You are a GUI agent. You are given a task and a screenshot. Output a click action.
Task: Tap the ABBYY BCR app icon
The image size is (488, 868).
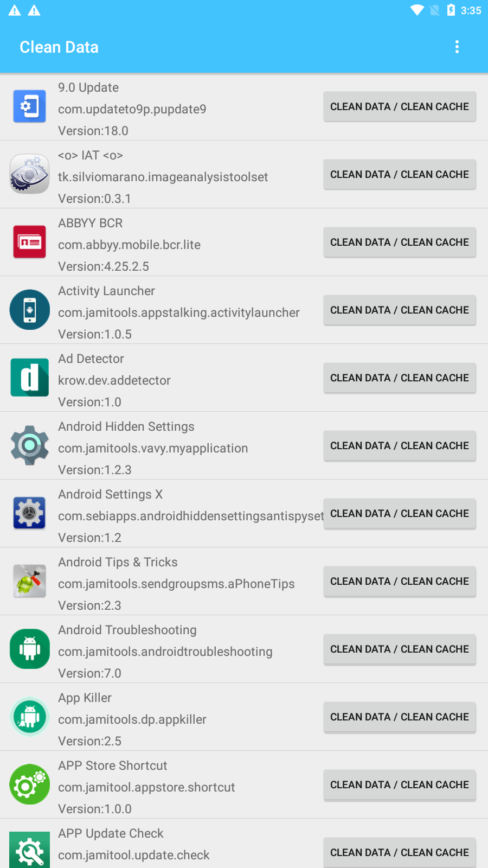coord(30,242)
